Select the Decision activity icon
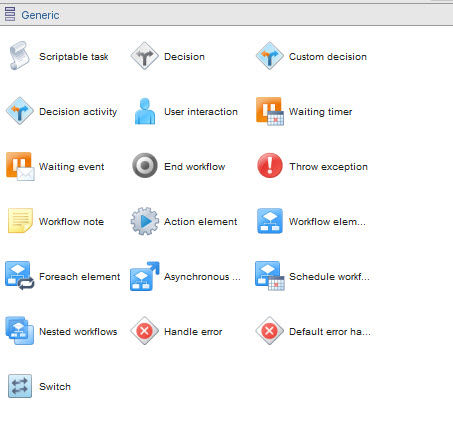 pyautogui.click(x=20, y=111)
